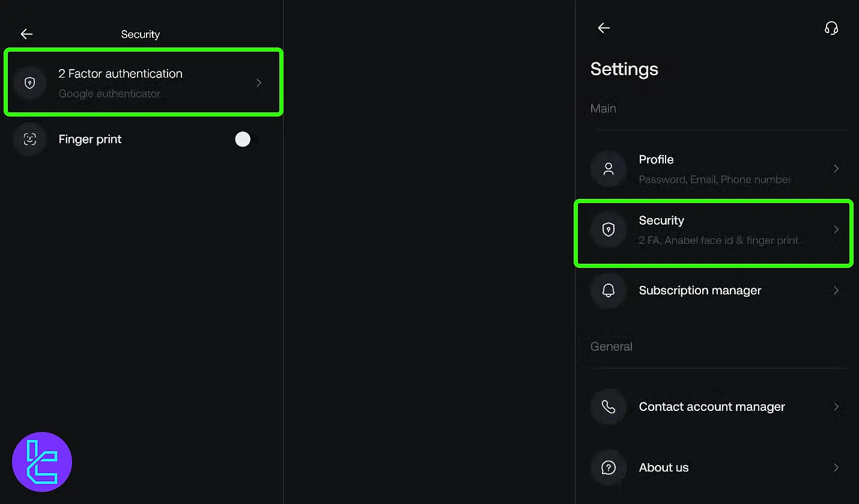Click back arrow on Security screen
The height and width of the screenshot is (504, 859).
[x=27, y=34]
